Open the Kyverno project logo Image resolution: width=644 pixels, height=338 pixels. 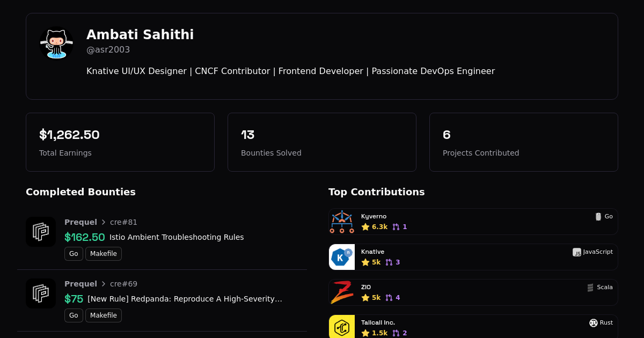coord(342,222)
